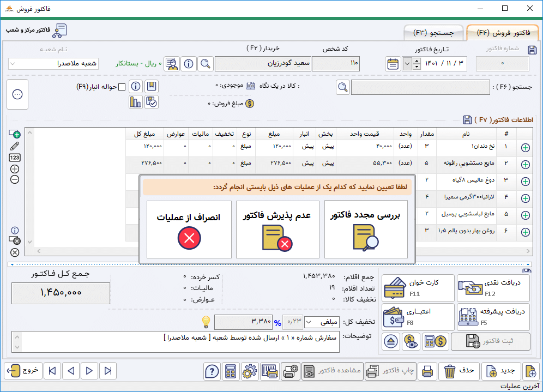
Task: Click the lightbulb discount hint icon
Action: point(206,322)
